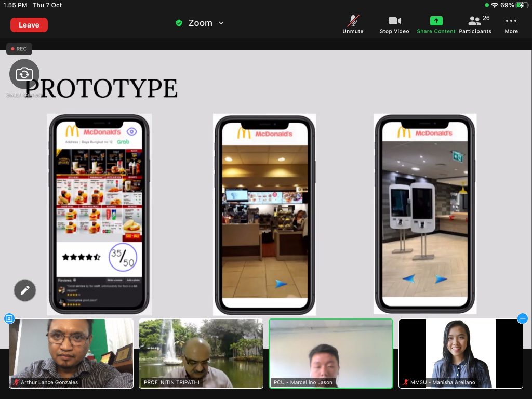
Task: Click the muted mic icon on Arthur's tile
Action: pos(16,382)
